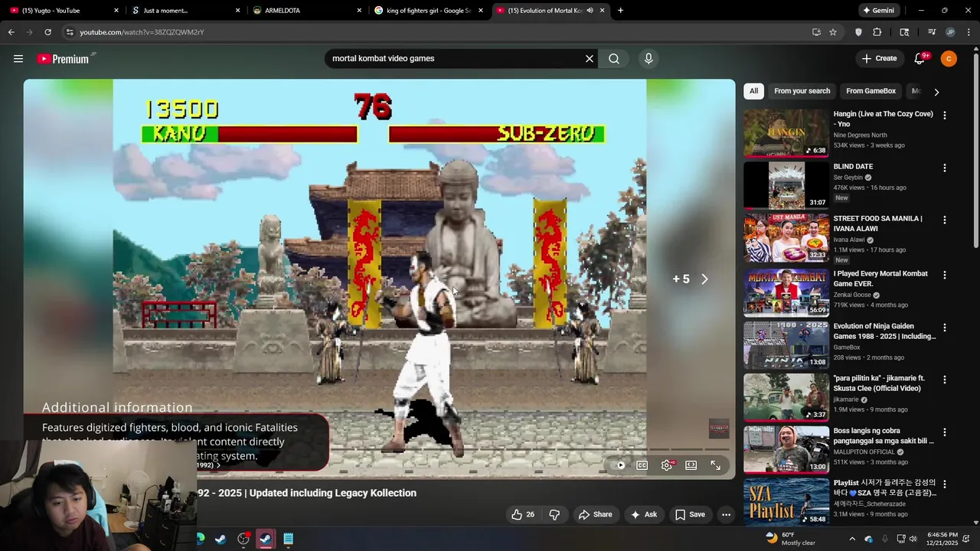Open the YouTube guide hamburger menu
Viewport: 980px width, 551px height.
click(x=18, y=59)
